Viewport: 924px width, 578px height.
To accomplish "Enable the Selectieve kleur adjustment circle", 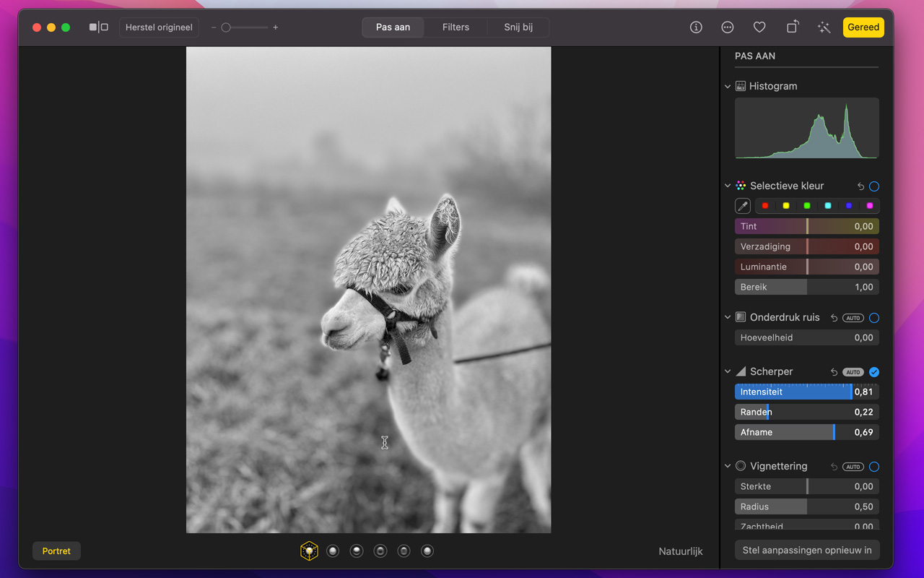I will [x=874, y=186].
